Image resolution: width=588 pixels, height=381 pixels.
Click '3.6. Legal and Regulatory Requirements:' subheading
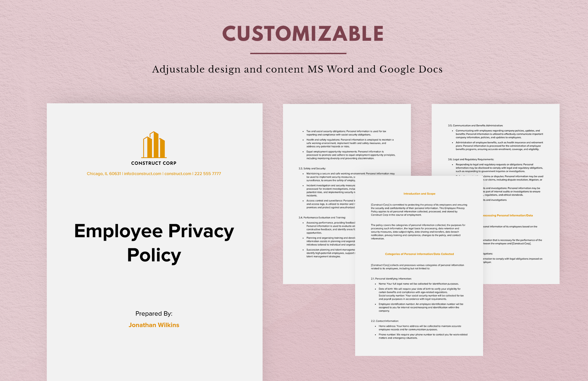471,159
